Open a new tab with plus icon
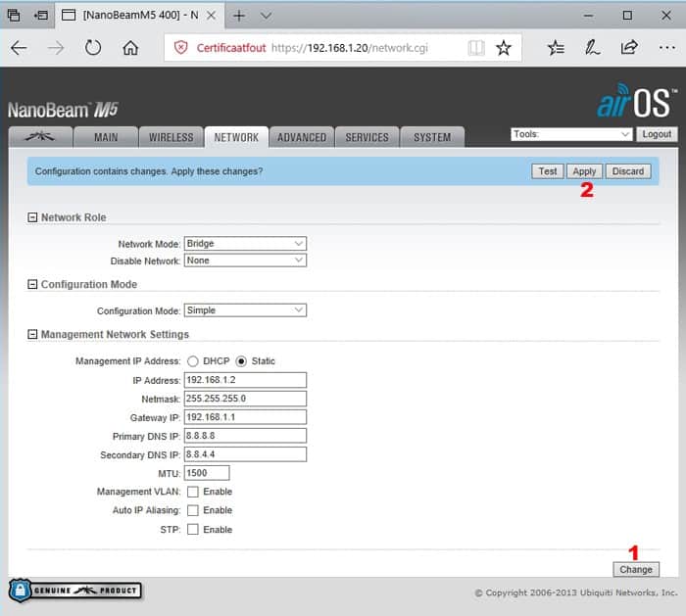The image size is (686, 616). 239,17
